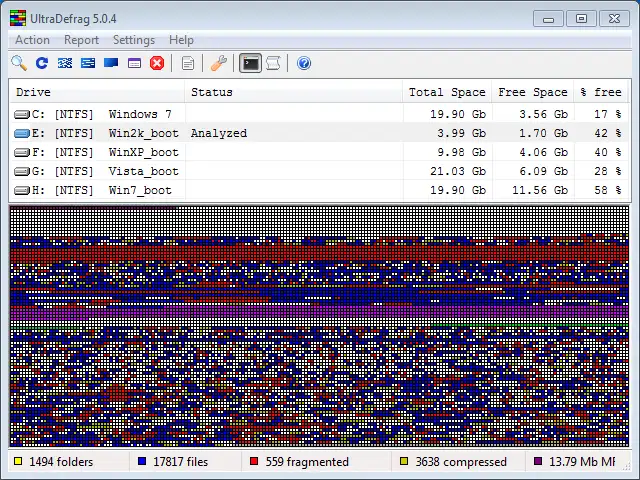Image resolution: width=640 pixels, height=480 pixels.
Task: Click the 11.56 Gb free space value
Action: coord(540,190)
